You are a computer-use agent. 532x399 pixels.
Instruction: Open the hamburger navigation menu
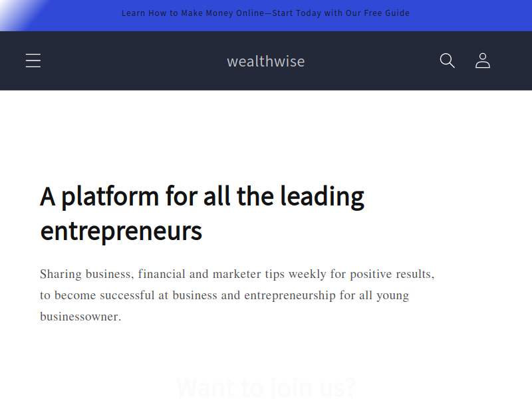[33, 61]
